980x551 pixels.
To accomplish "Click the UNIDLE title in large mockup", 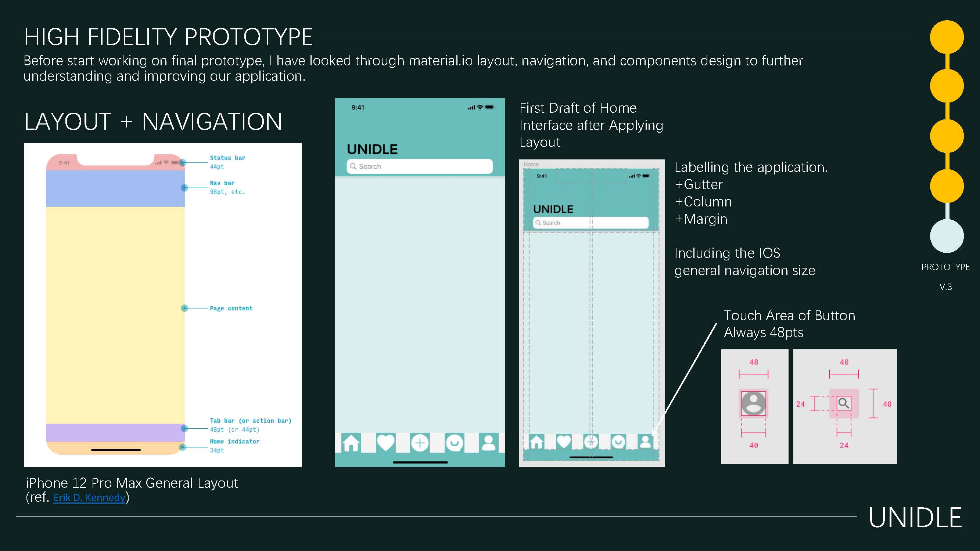I will tap(372, 150).
